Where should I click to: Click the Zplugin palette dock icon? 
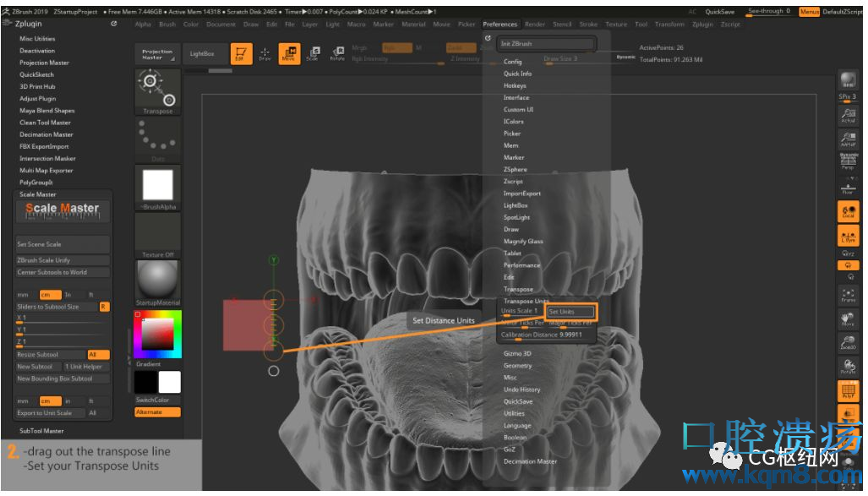click(113, 24)
